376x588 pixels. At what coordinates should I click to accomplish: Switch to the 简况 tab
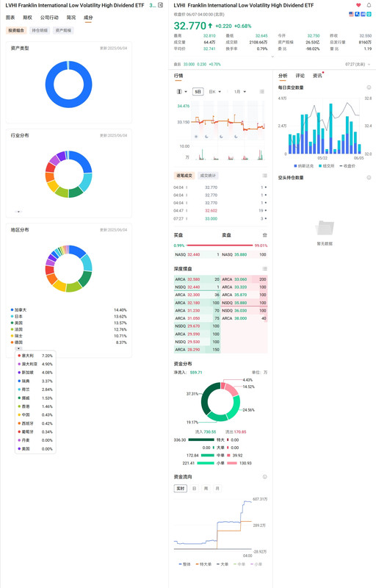pos(71,18)
